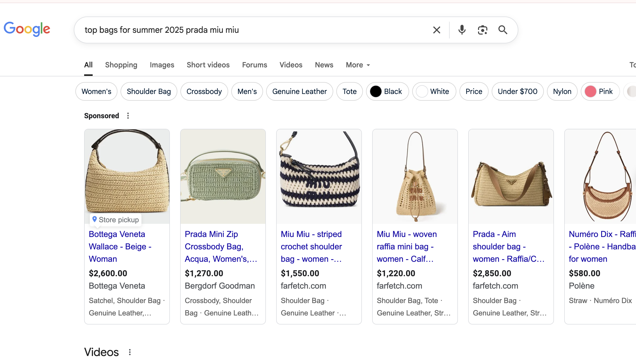Toggle the Women's filter chip
Screen dimensions: 636x364
click(96, 91)
